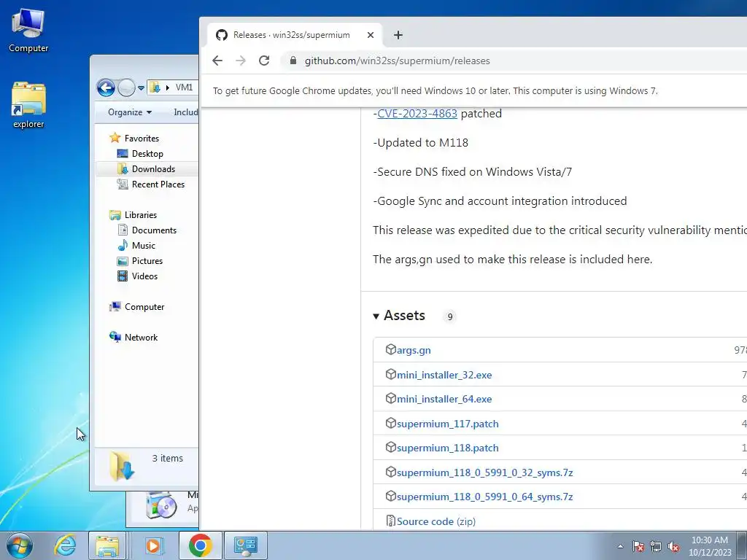
Task: Download mini_installer_32.exe
Action: click(444, 375)
